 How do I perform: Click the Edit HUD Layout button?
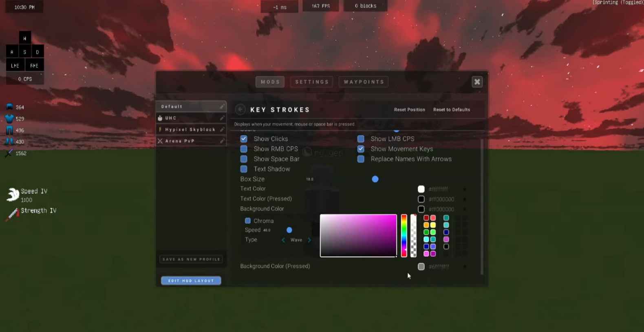[191, 281]
